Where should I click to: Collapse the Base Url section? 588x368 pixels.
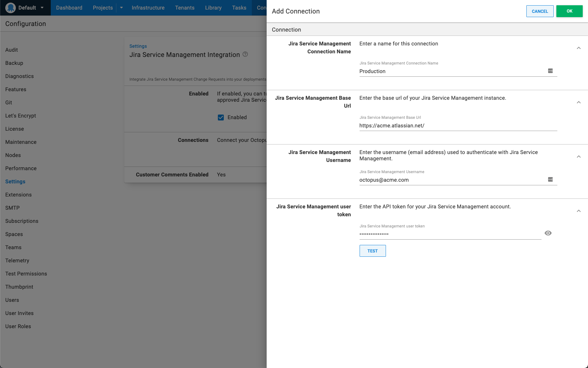click(x=578, y=102)
